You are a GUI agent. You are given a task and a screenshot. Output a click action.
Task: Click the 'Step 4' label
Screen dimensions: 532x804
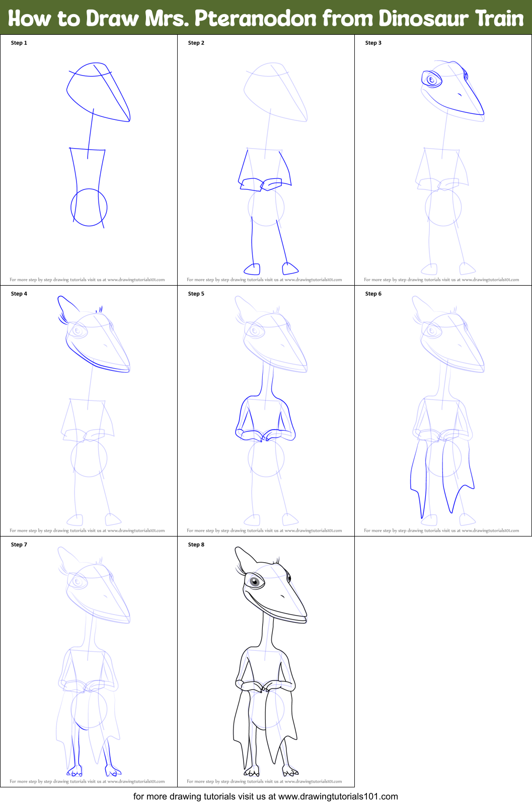click(x=19, y=294)
